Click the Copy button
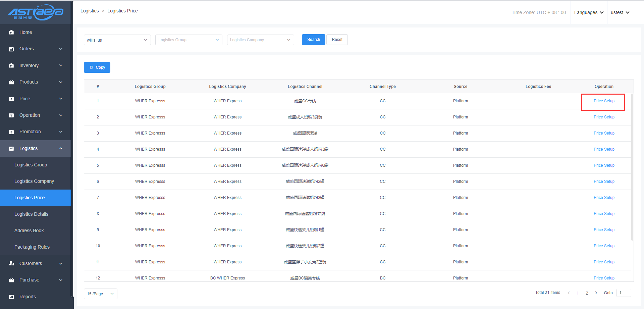Viewport: 644px width, 309px height. [x=97, y=67]
